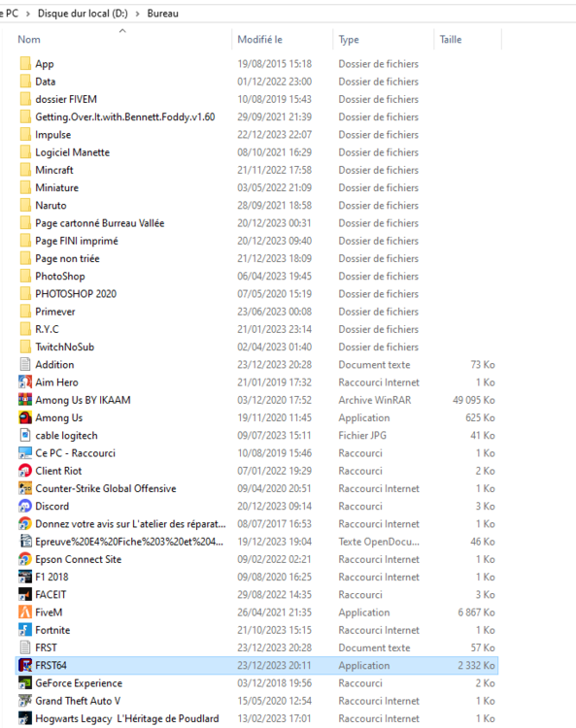Click the Grand Theft Auto V icon
The width and height of the screenshot is (576, 728).
pos(25,701)
